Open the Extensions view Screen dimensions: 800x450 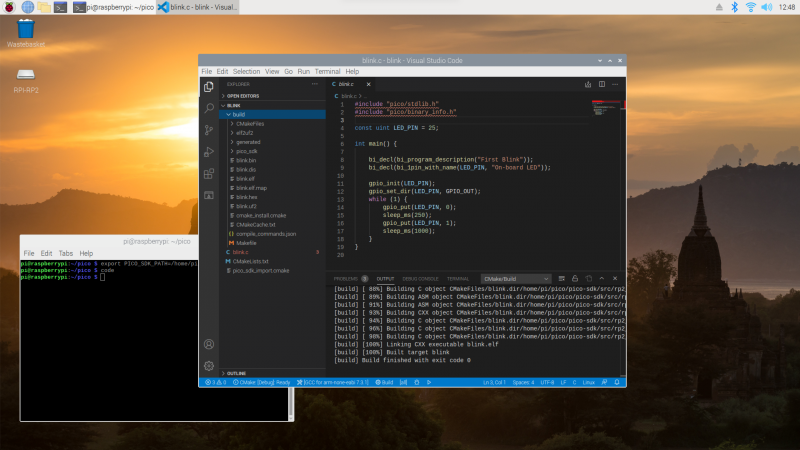pos(209,174)
